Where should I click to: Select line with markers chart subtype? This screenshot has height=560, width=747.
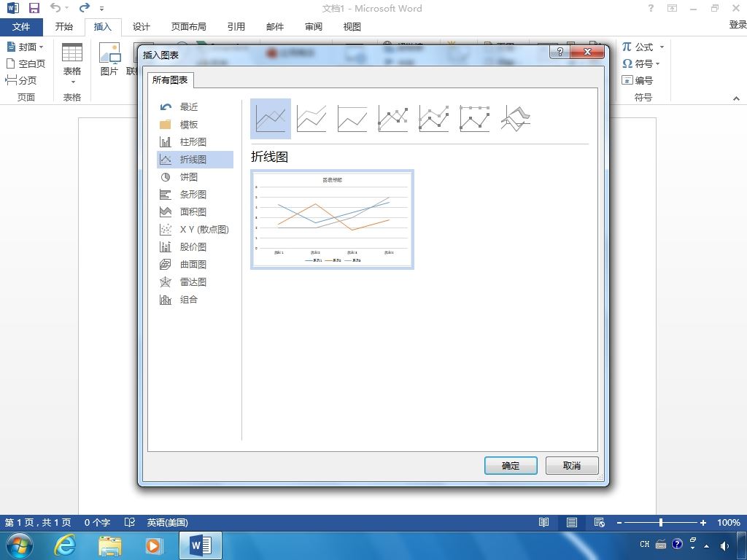pos(393,119)
